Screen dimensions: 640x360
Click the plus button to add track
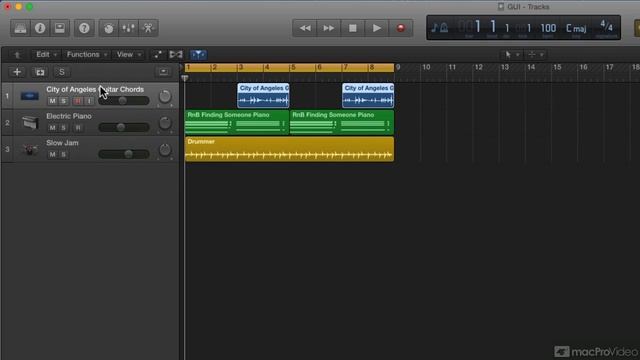pyautogui.click(x=17, y=72)
